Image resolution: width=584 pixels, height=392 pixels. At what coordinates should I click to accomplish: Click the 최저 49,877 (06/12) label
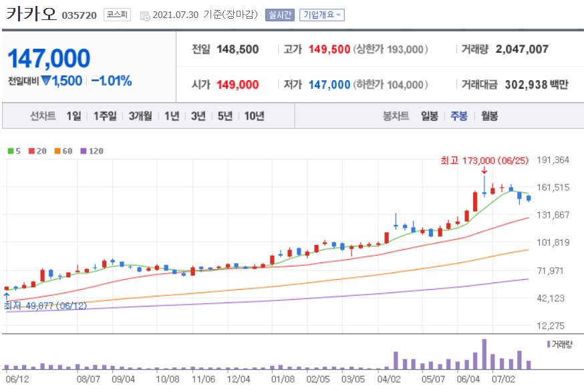click(45, 306)
